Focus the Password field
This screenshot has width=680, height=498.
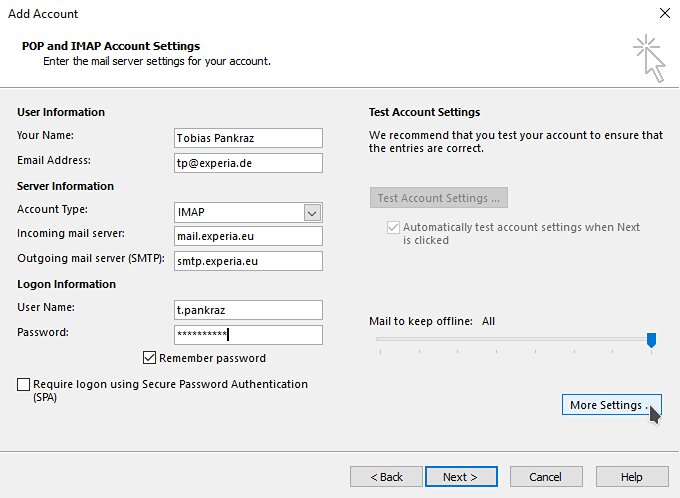click(248, 335)
